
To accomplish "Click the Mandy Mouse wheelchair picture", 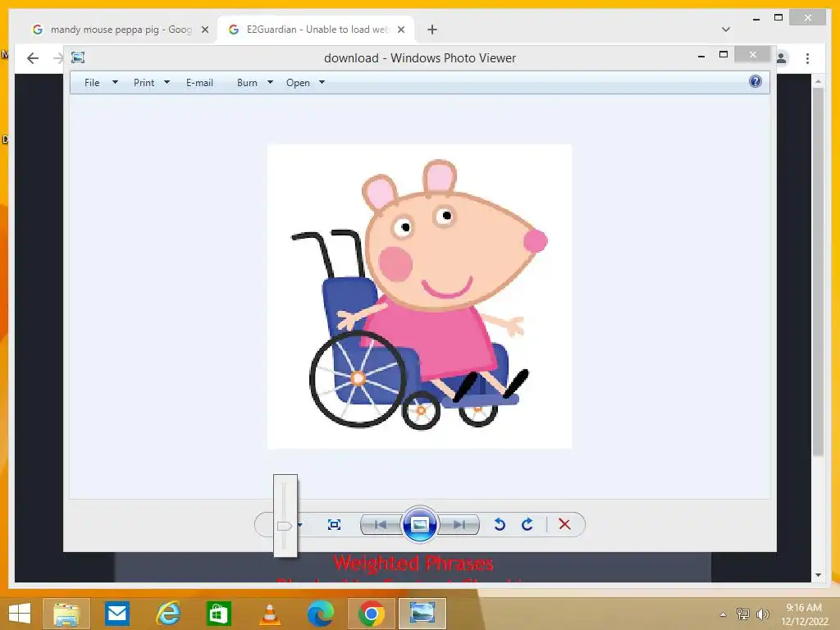I will click(x=419, y=296).
